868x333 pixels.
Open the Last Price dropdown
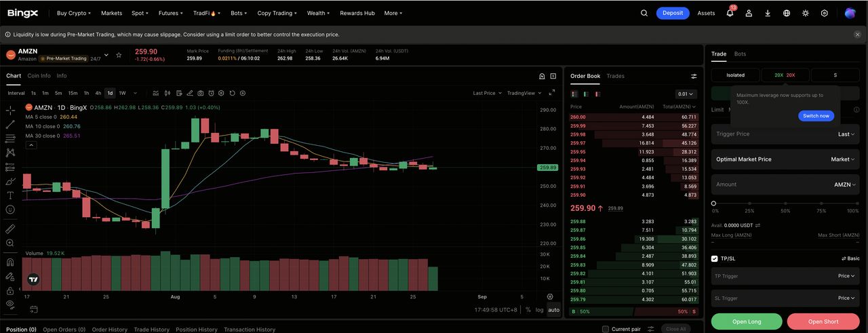[x=486, y=93]
